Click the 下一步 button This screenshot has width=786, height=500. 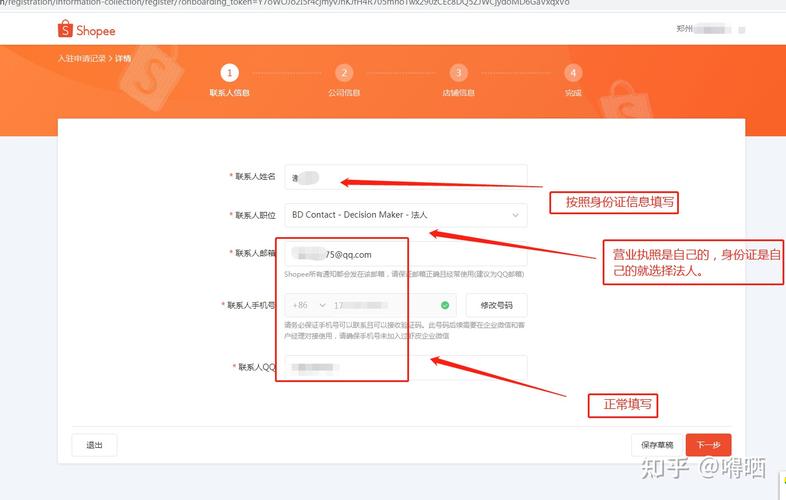pyautogui.click(x=708, y=445)
